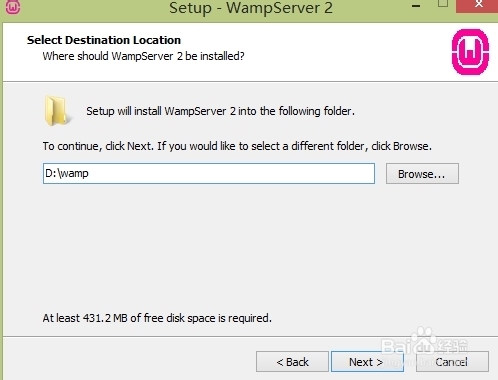
Task: Close the Setup window with the X
Action: click(x=477, y=5)
